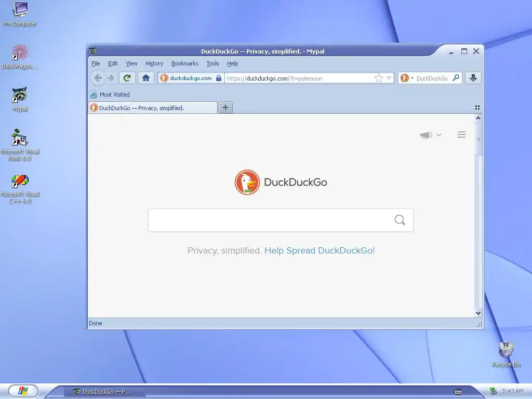Expand the URL history dropdown arrow
The height and width of the screenshot is (399, 532).
pos(389,78)
